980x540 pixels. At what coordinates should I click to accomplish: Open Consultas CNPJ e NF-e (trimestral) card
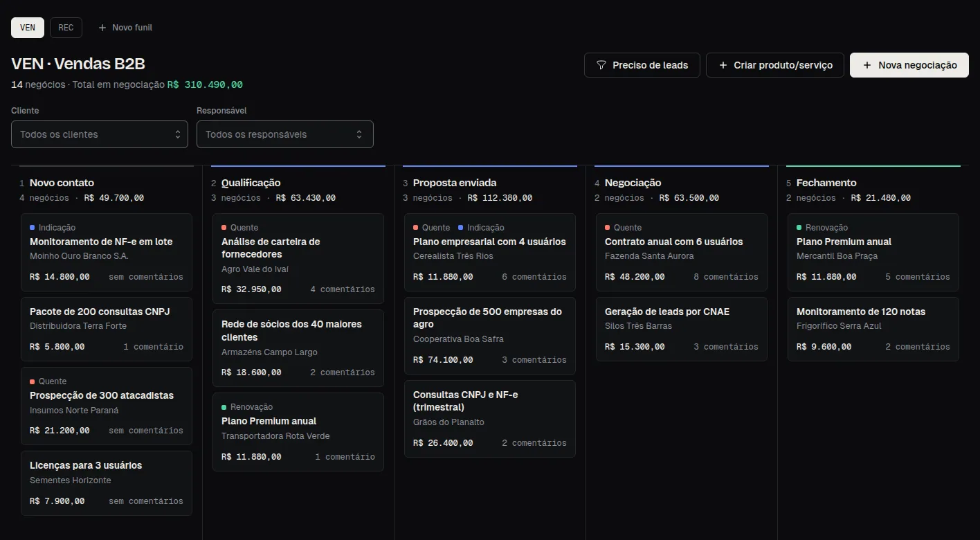(490, 419)
